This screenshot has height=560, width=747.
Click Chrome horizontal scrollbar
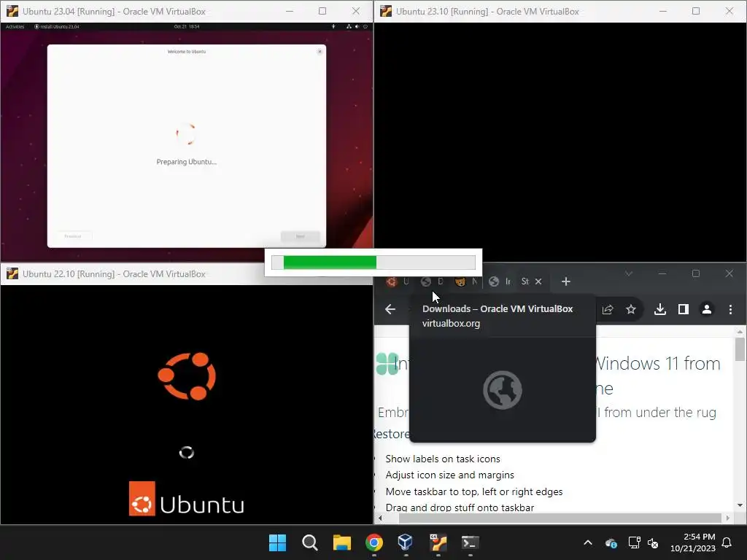[560, 518]
